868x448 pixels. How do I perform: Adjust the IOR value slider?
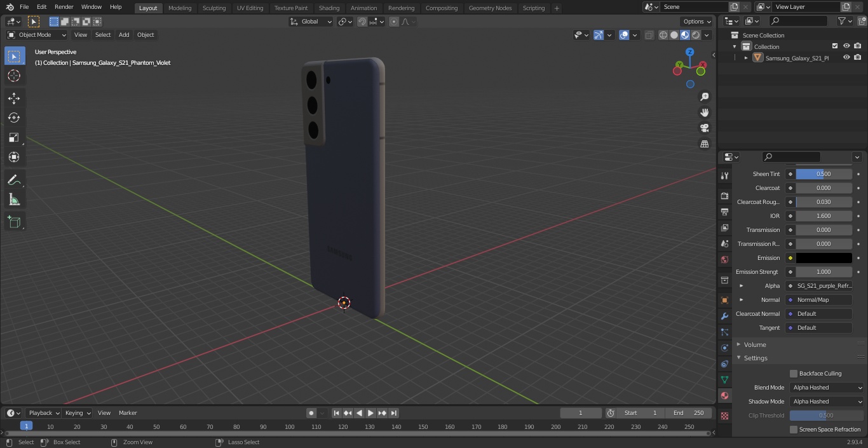pos(824,216)
